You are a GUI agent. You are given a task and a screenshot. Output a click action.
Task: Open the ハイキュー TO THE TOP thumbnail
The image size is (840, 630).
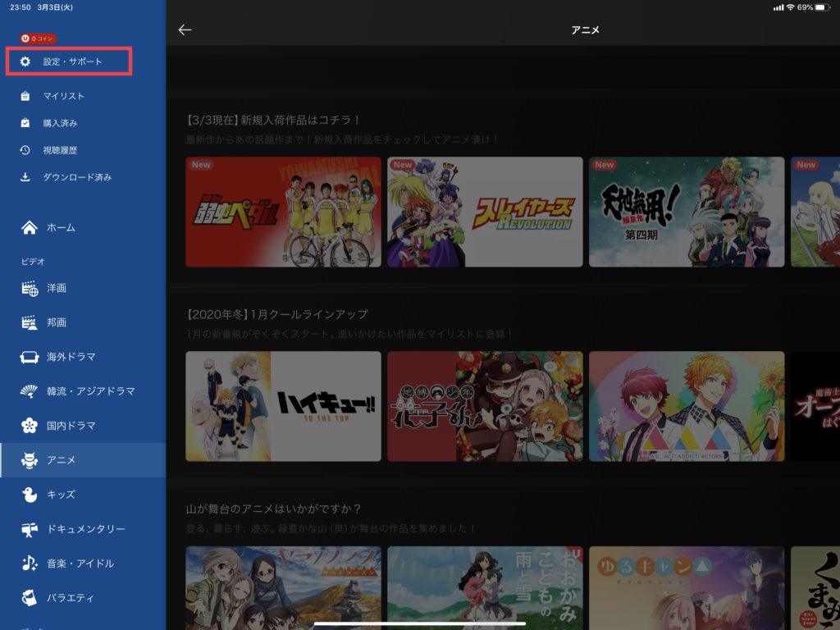click(x=283, y=406)
